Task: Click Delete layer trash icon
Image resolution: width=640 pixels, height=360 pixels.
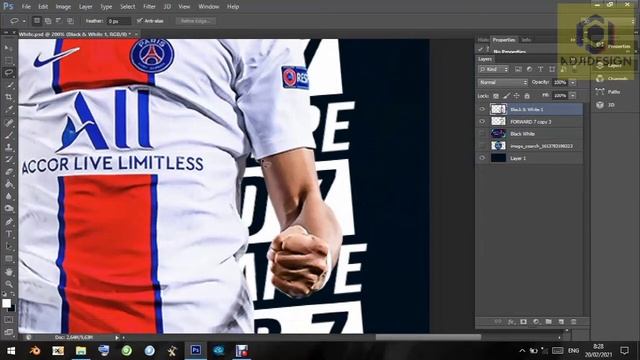Action: (x=573, y=322)
